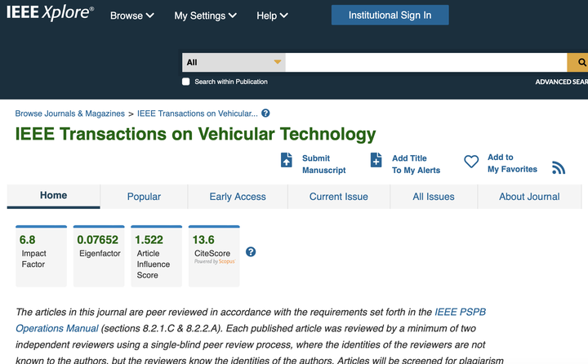
Task: Enable Search within Publication checkbox
Action: point(186,82)
